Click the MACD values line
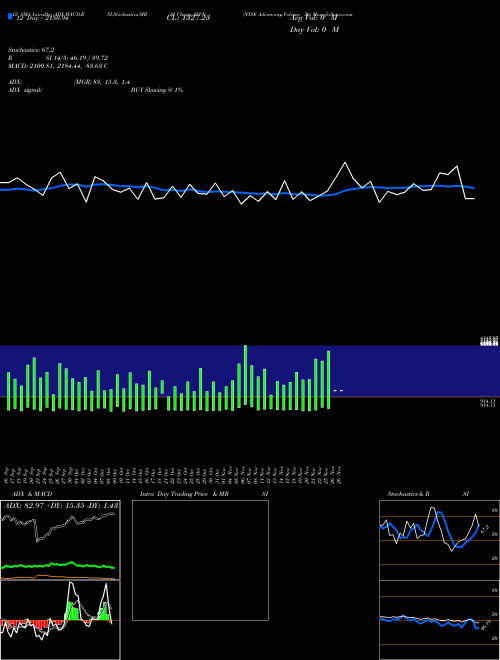Screen dimensions: 500x660 pos(58,66)
